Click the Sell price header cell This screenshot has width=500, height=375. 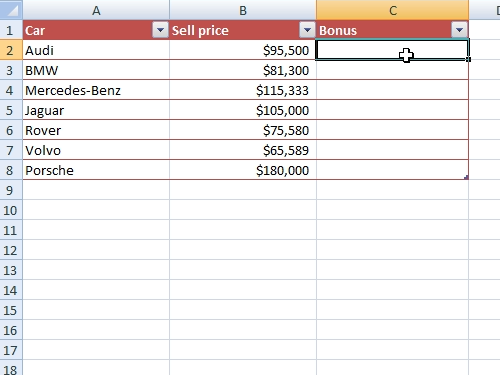tap(243, 30)
